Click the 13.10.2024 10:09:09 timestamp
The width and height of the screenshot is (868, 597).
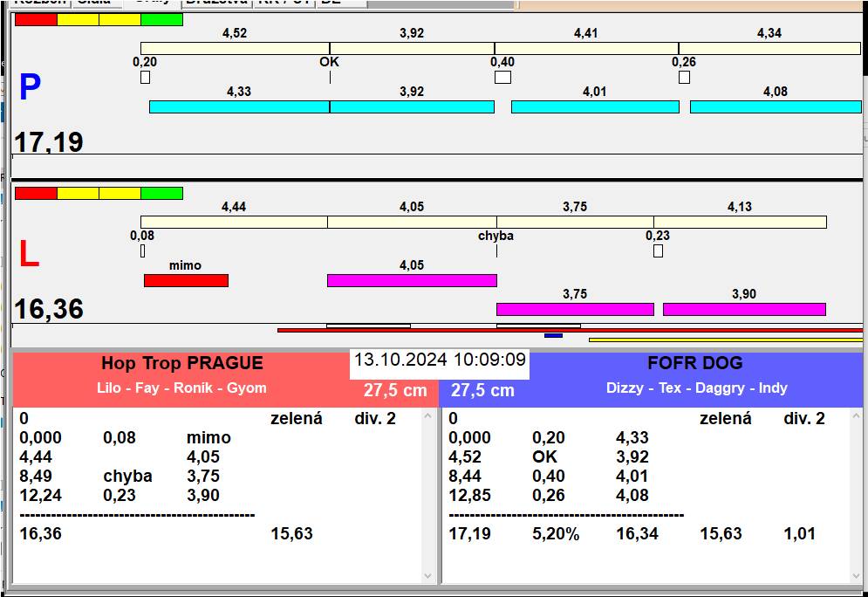pos(440,360)
